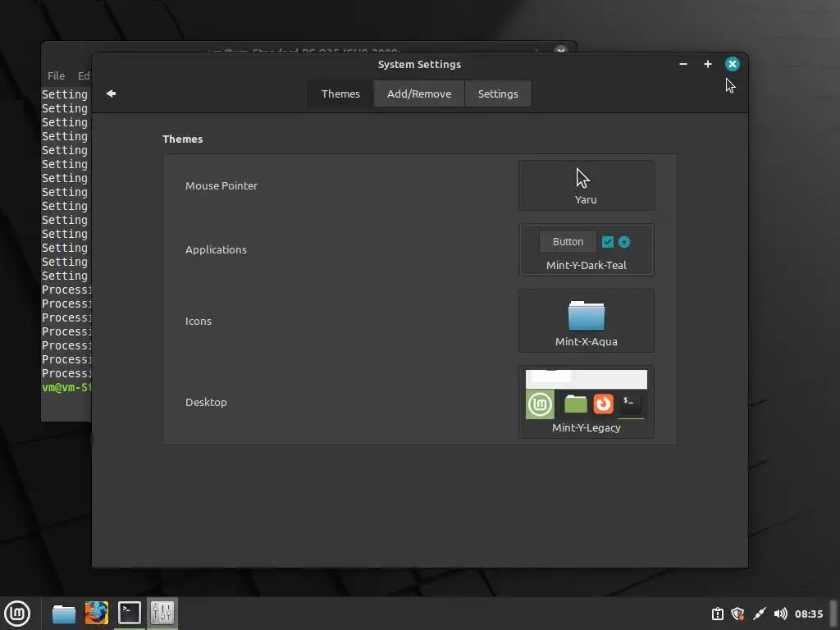Close the System Settings window
The height and width of the screenshot is (630, 840).
click(733, 64)
